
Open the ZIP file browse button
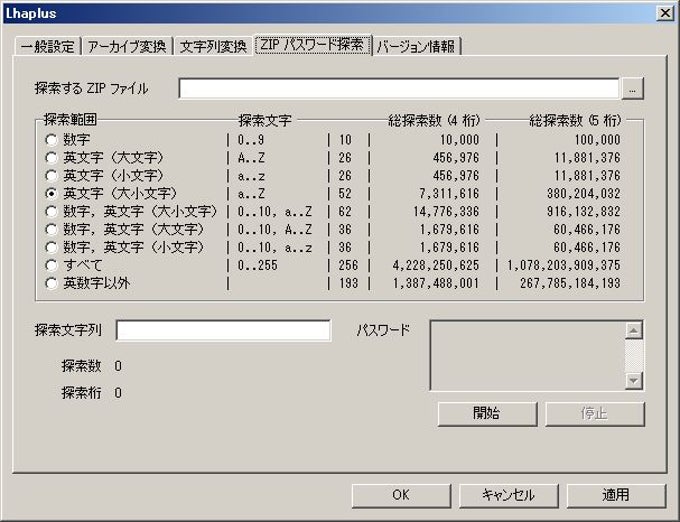point(633,89)
